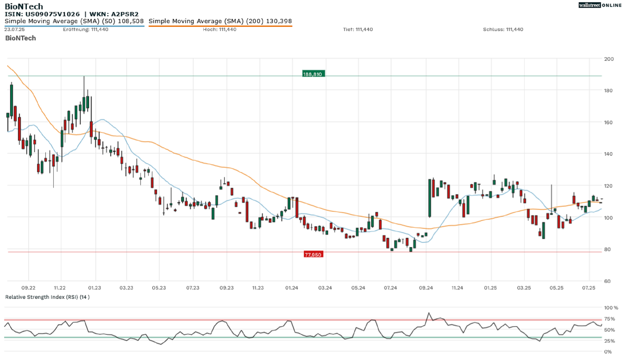This screenshot has width=625, height=364.
Task: Click the 03.24 date axis label
Action: point(325,288)
